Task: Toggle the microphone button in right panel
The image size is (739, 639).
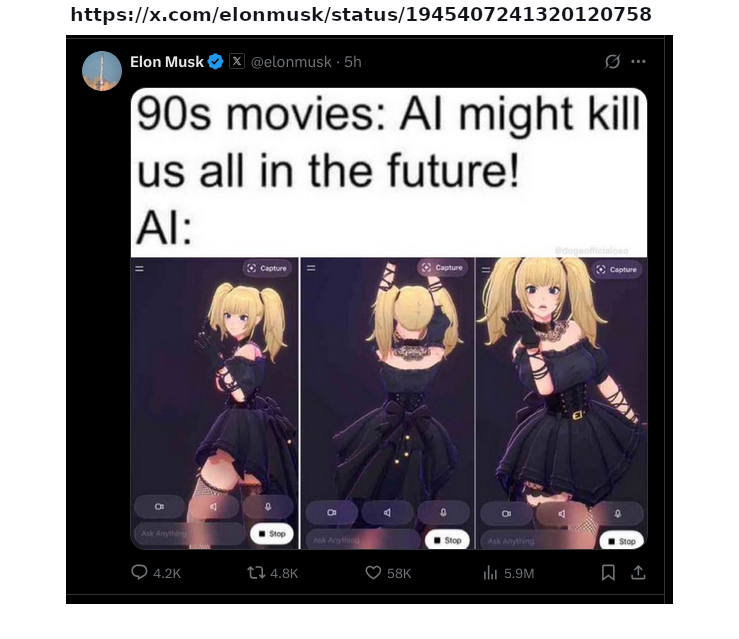Action: [617, 513]
